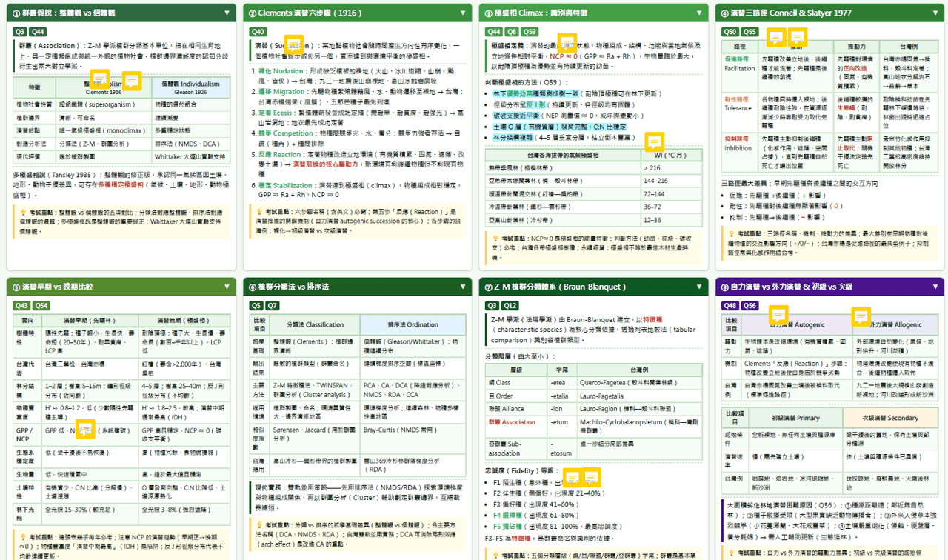Click the Q44 tag in card ① 群叢假說
The width and height of the screenshot is (948, 560).
pos(38,32)
